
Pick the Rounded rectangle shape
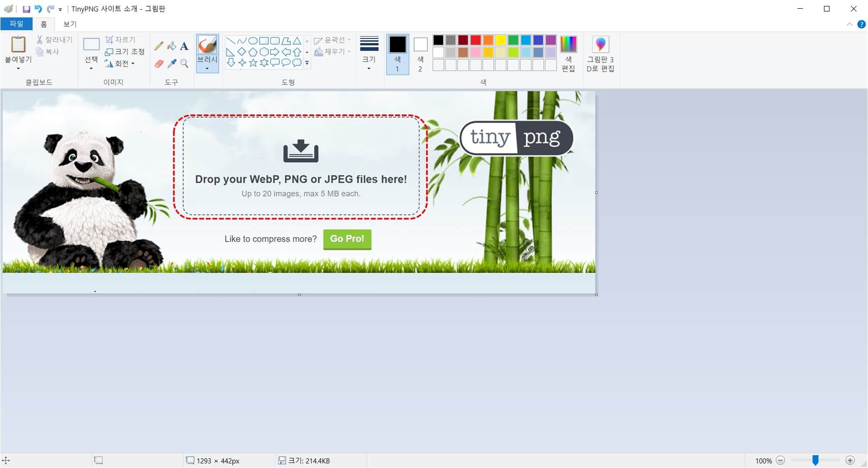[x=275, y=41]
